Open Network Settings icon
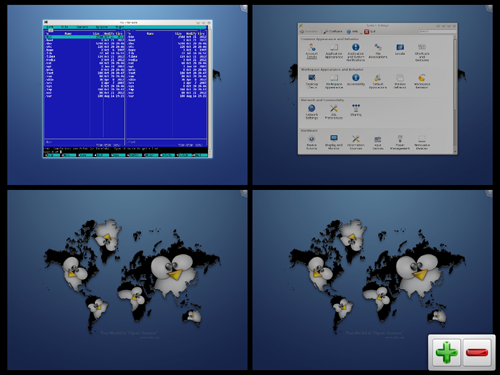Viewport: 500px width, 375px height. pos(312,112)
